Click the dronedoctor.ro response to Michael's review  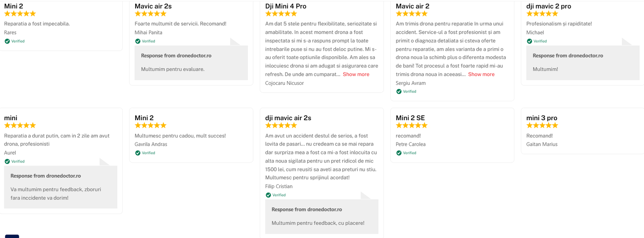(583, 63)
